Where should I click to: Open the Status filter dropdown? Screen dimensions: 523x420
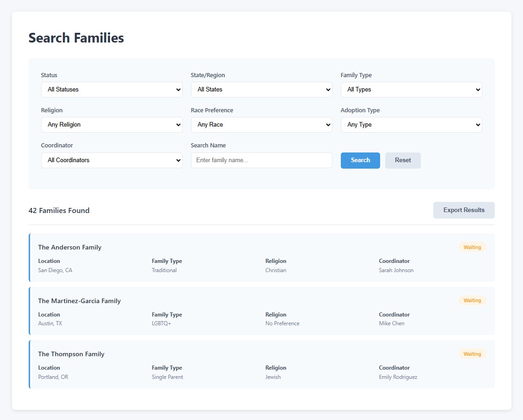point(111,89)
